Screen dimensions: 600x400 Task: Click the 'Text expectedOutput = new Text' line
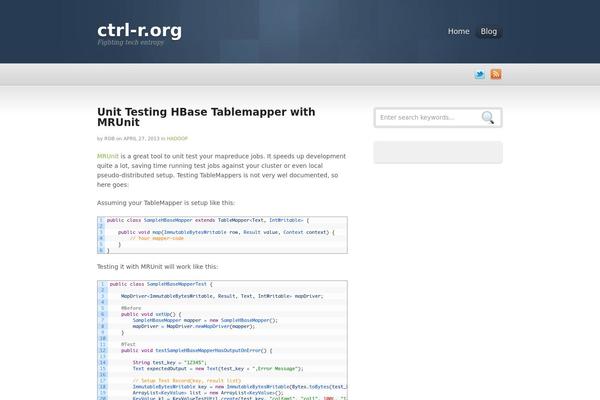pos(218,369)
